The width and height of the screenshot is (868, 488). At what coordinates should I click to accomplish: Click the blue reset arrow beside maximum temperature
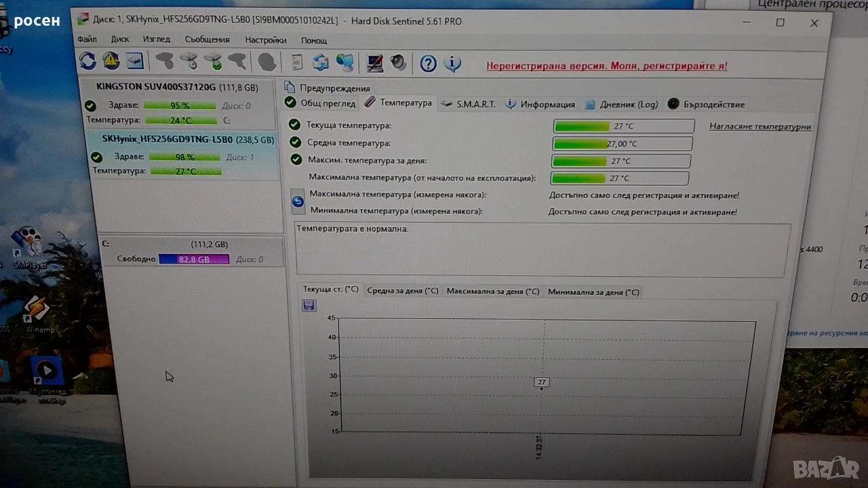click(x=298, y=201)
